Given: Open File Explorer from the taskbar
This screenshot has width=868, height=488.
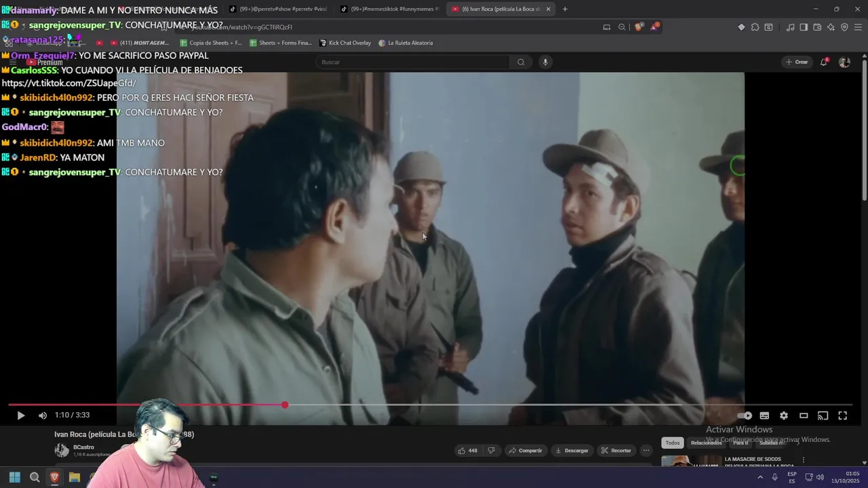Looking at the screenshot, I should point(75,477).
